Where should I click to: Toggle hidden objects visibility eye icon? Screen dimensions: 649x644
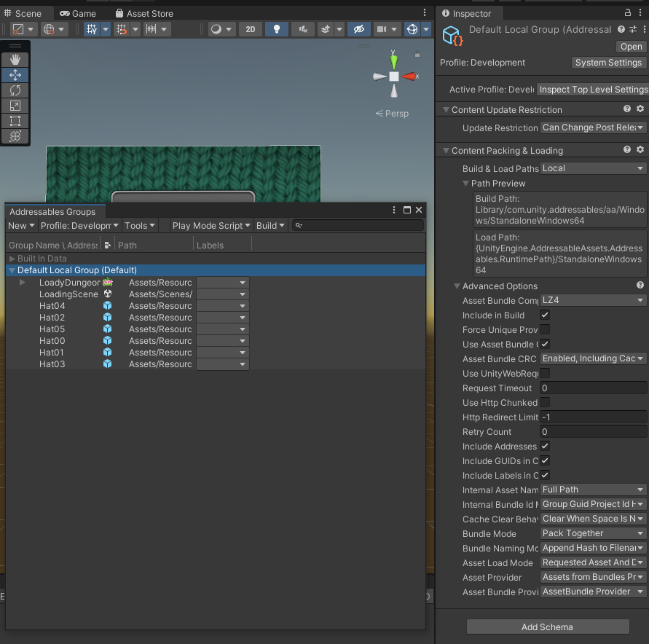pos(359,29)
